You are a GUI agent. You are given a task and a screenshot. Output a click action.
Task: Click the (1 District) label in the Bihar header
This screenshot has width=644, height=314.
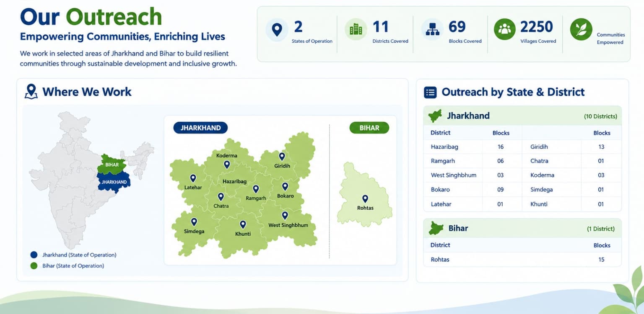tap(601, 229)
